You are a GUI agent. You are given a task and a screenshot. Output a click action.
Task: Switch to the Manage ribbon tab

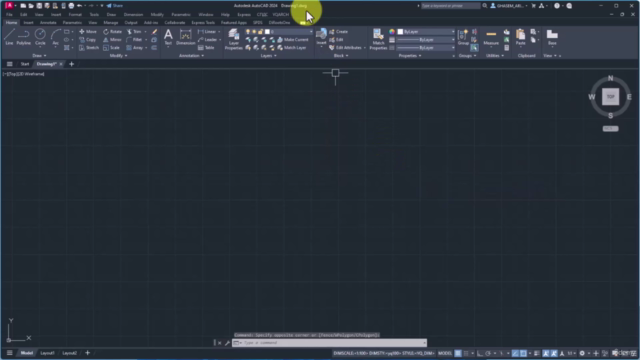coord(111,22)
